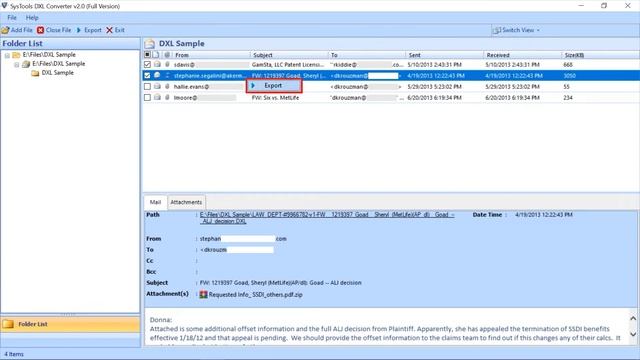The height and width of the screenshot is (360, 640).
Task: Click the size value 668
Action: [x=568, y=65]
